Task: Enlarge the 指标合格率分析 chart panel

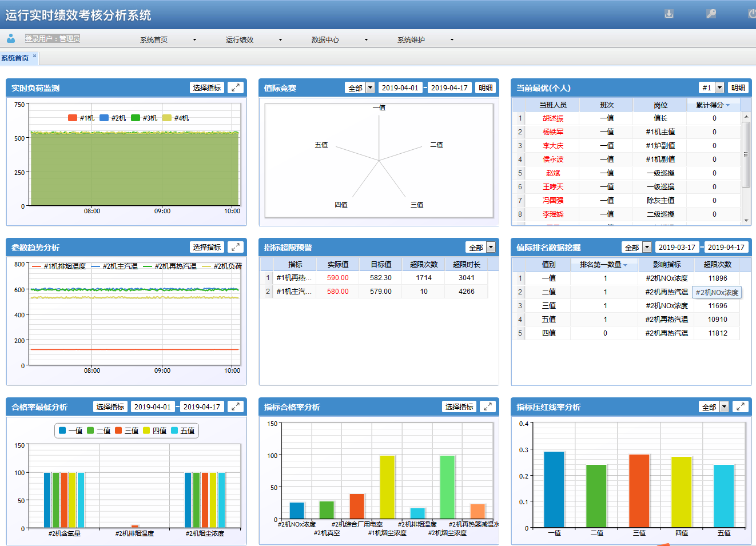Action: pos(488,406)
